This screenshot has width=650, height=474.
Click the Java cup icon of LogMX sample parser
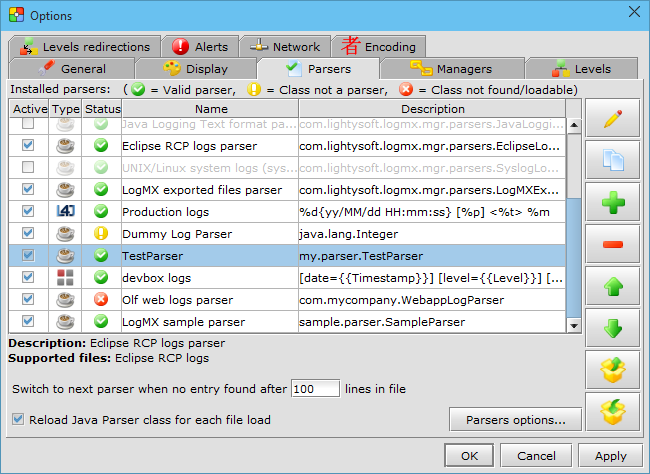click(x=65, y=321)
